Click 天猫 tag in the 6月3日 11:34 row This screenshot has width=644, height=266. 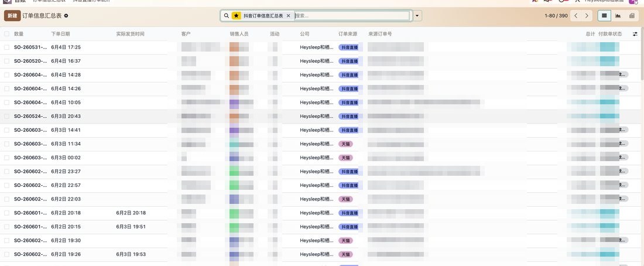point(345,144)
